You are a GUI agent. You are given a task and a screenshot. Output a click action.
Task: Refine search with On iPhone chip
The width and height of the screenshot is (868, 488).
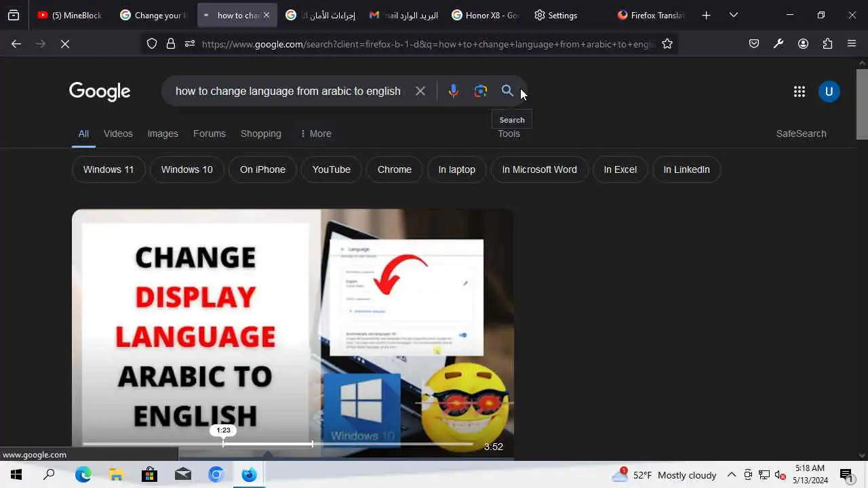tap(262, 169)
